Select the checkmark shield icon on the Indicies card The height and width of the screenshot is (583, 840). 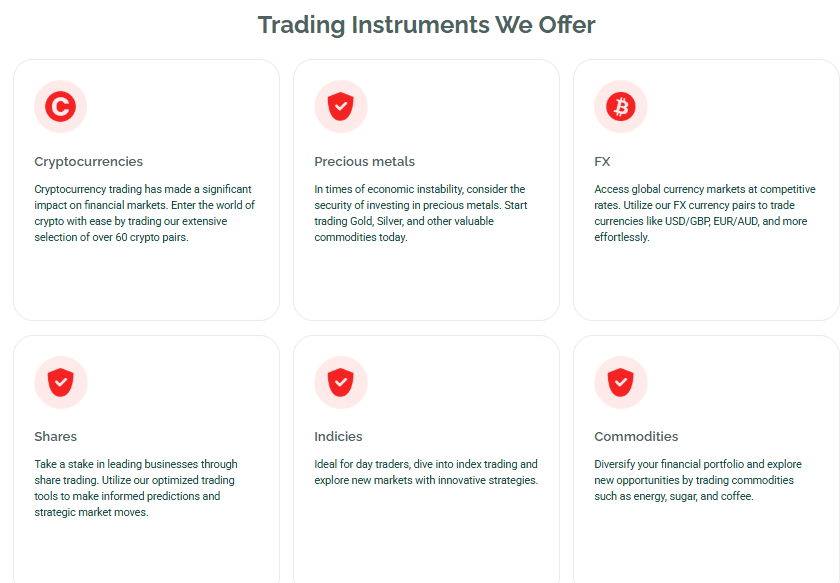340,382
